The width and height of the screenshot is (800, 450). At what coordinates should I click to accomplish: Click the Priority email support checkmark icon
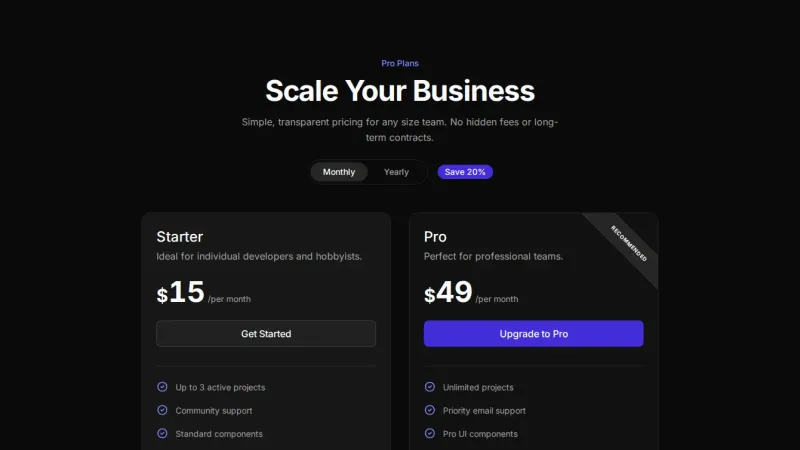(x=430, y=410)
